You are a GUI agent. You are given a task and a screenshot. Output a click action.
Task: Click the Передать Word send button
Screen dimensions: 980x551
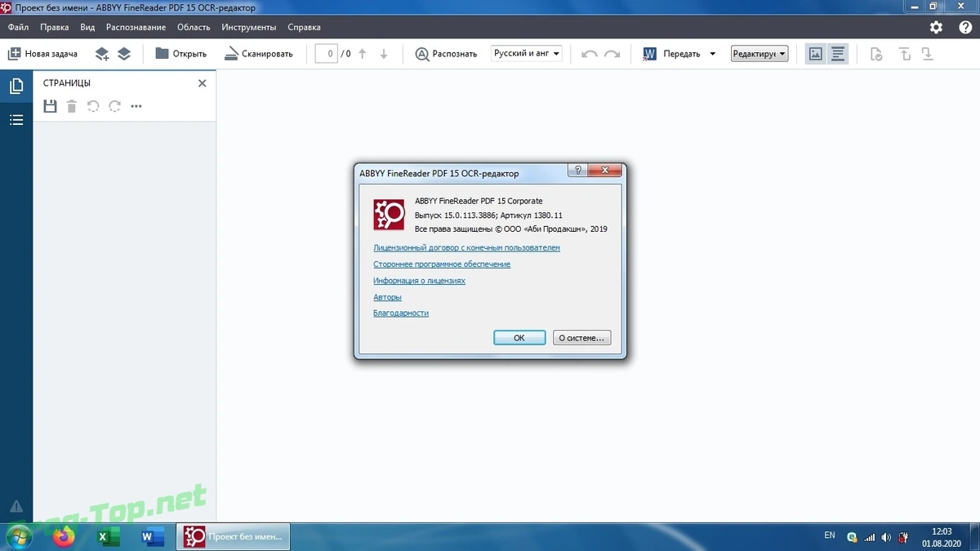[x=671, y=54]
